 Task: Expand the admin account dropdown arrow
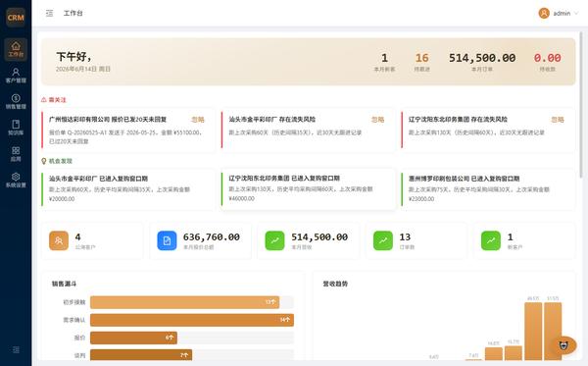point(576,13)
